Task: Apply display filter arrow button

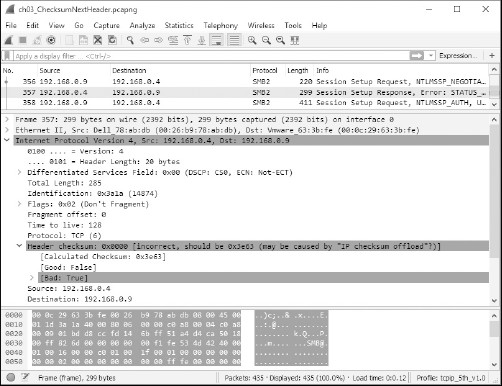Action: 417,56
